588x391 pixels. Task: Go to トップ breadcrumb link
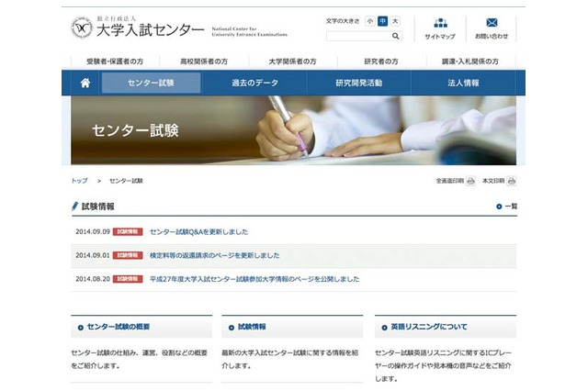80,181
